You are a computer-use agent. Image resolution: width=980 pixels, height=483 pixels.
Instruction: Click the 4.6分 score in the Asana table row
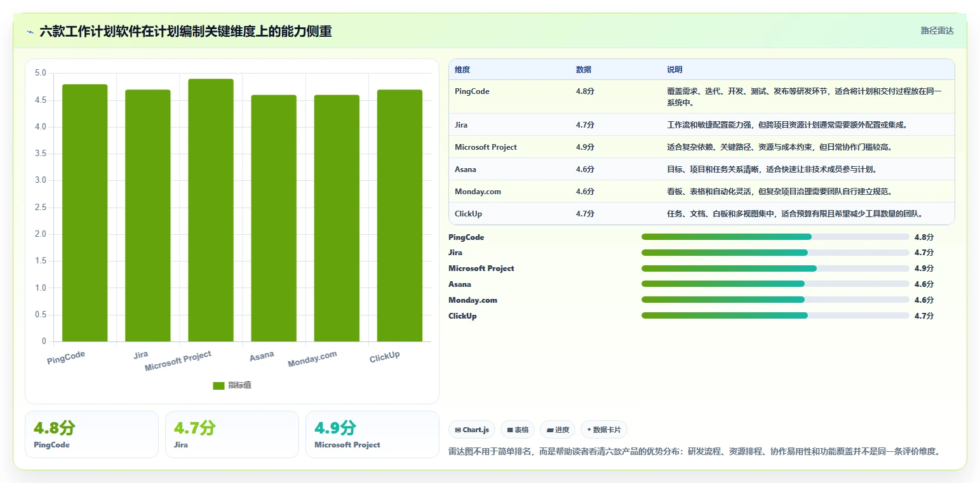point(585,169)
